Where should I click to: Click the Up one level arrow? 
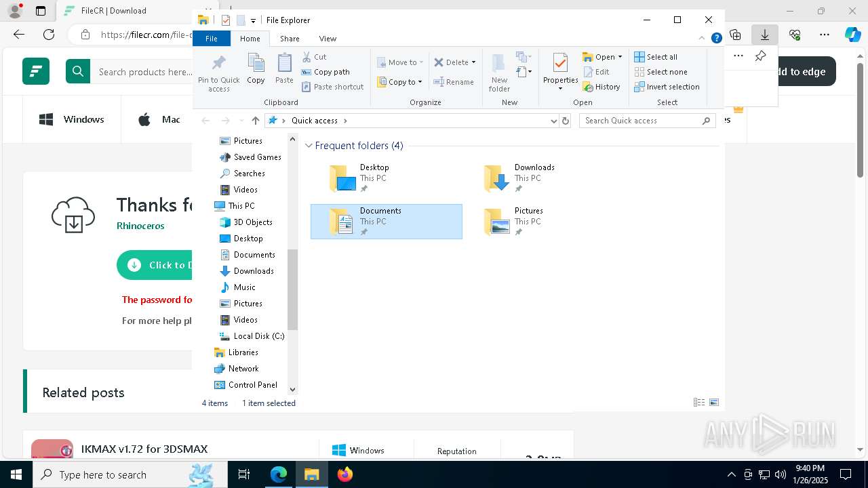click(255, 121)
